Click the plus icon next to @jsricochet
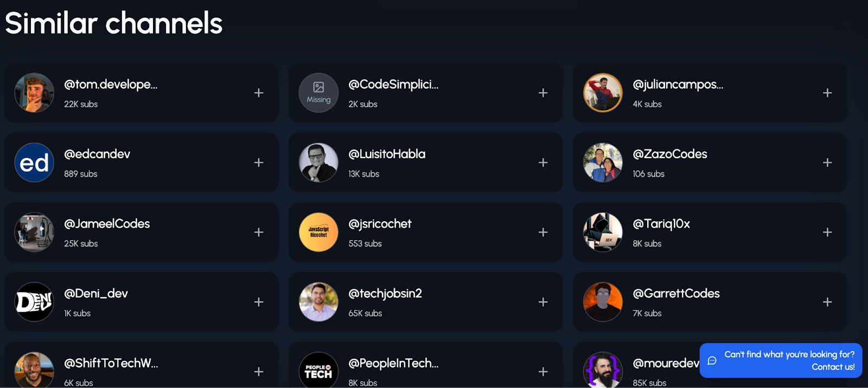 coord(543,232)
